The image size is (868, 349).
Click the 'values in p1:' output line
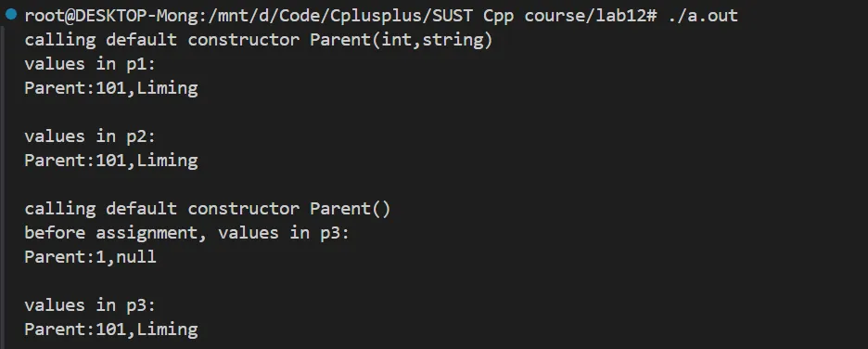coord(91,64)
